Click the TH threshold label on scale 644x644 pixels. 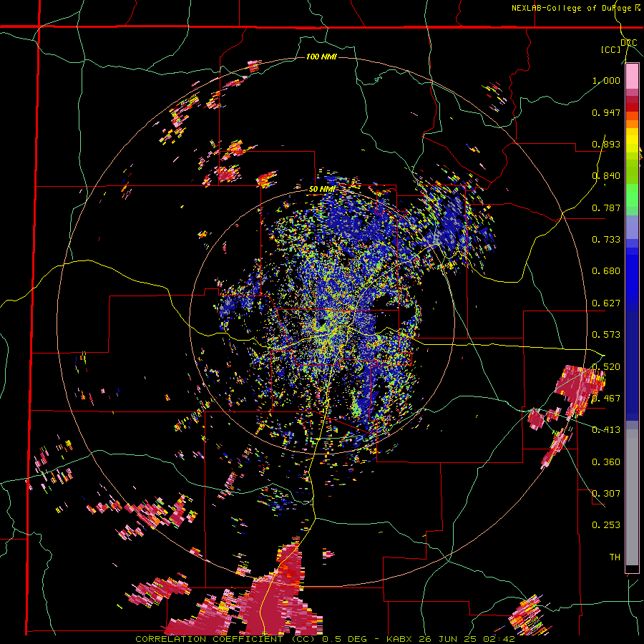615,557
